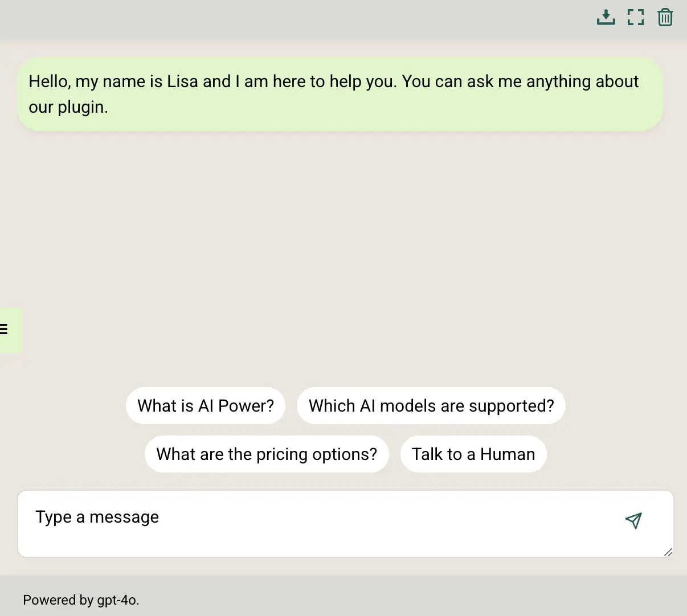Screen dimensions: 687x616
Task: Request 'Talk to a Human'
Action: coord(473,454)
